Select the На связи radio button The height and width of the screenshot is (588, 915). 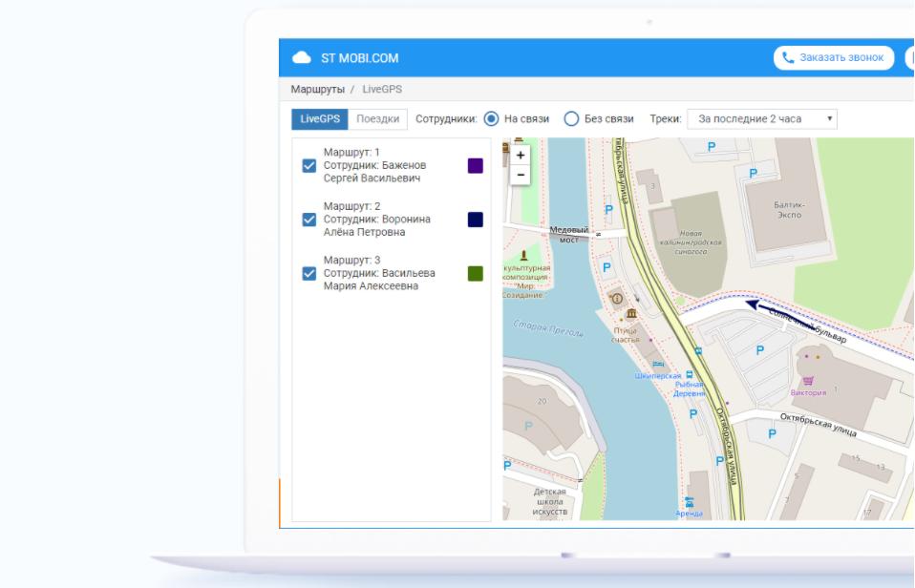tap(491, 119)
